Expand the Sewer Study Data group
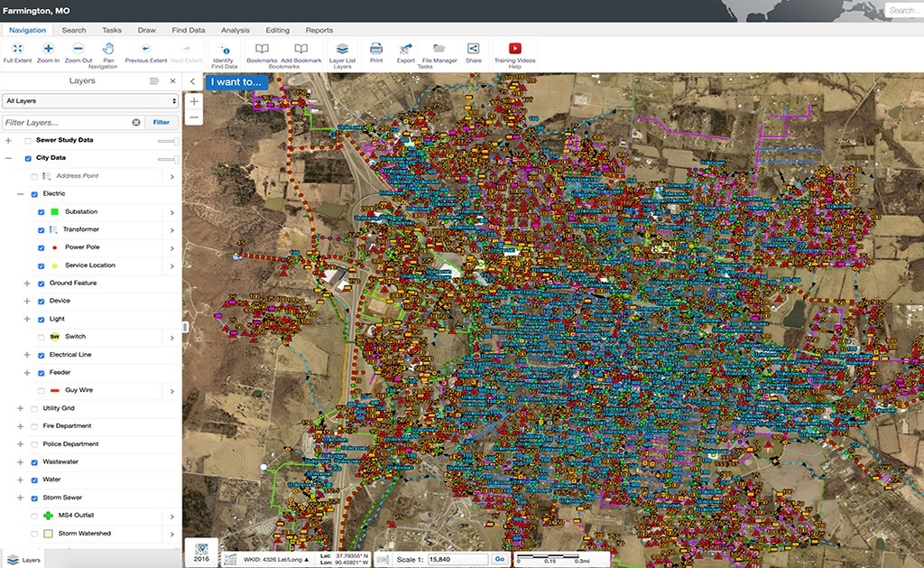 pos(8,140)
